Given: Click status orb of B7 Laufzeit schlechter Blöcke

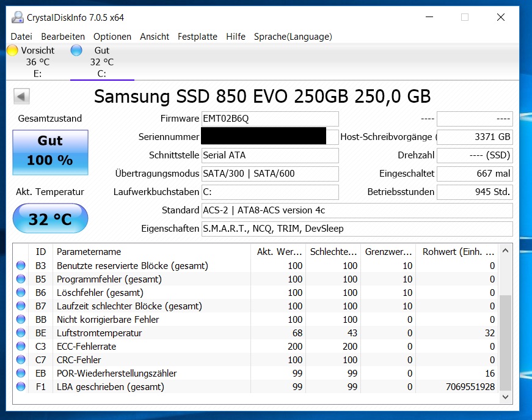Looking at the screenshot, I should pyautogui.click(x=21, y=306).
